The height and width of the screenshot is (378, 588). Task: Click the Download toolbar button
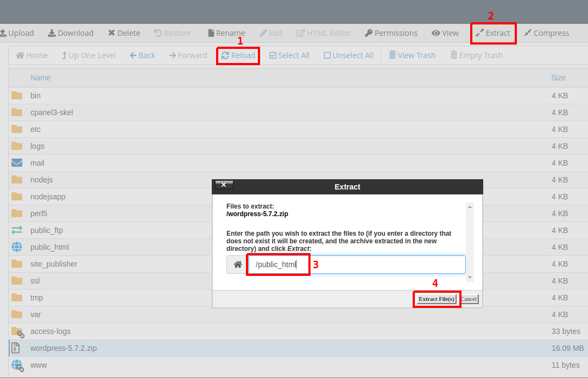[x=71, y=33]
